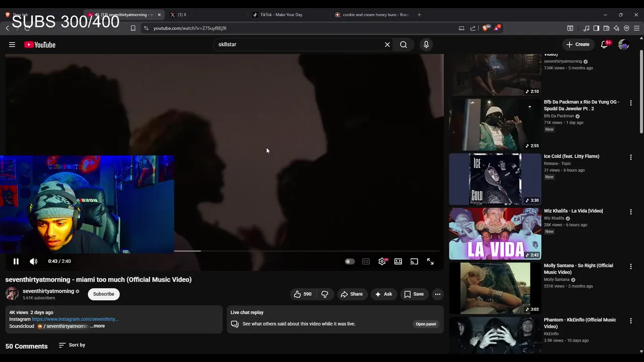
Task: Click the browser share icon
Action: pyautogui.click(x=473, y=29)
